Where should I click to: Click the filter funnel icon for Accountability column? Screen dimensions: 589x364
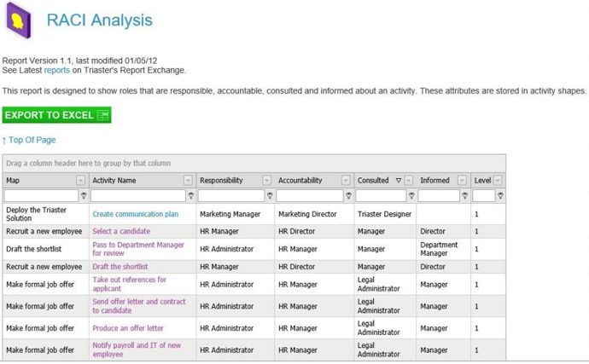pyautogui.click(x=348, y=195)
